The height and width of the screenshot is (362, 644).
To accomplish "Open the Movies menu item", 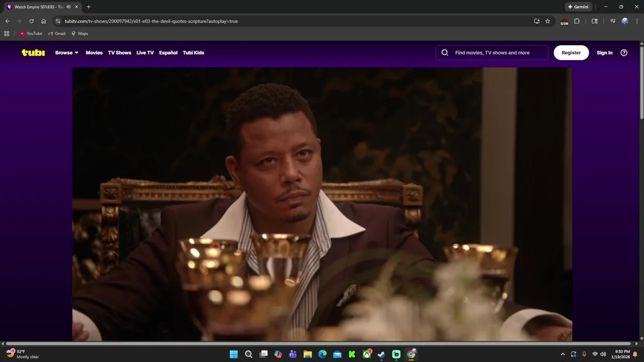I will point(94,52).
